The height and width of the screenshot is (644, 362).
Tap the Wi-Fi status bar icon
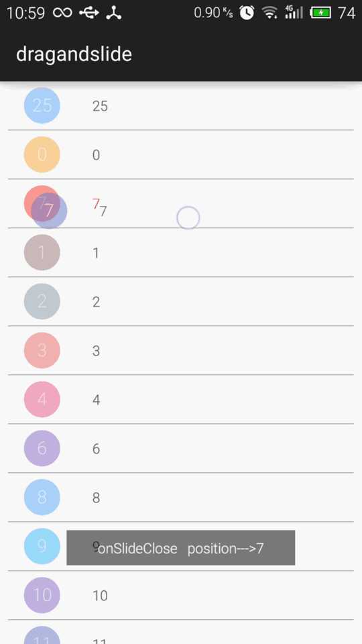(x=269, y=13)
